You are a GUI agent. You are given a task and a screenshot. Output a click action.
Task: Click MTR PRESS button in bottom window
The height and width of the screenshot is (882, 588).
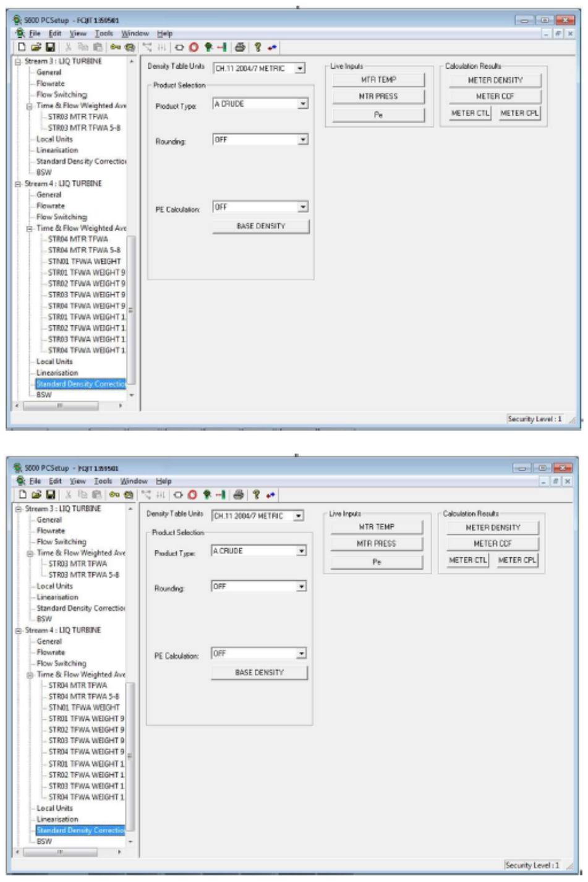click(x=376, y=544)
